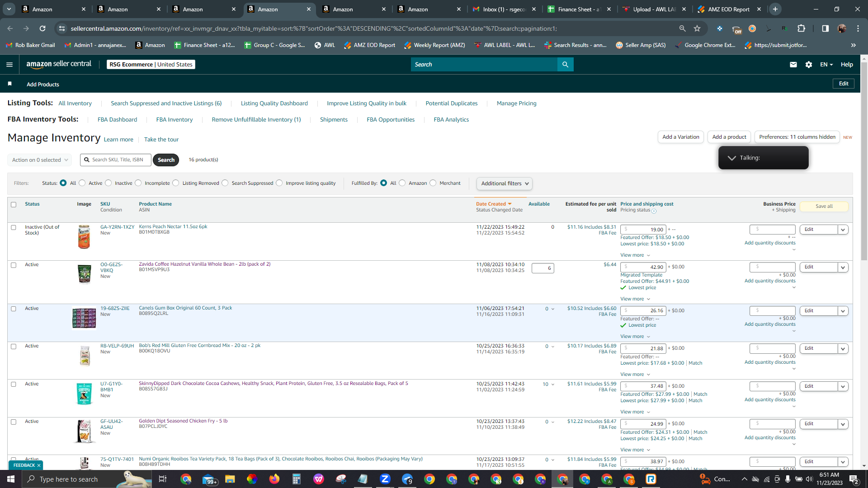The image size is (868, 488).
Task: Open Firefox from the taskbar
Action: (274, 479)
